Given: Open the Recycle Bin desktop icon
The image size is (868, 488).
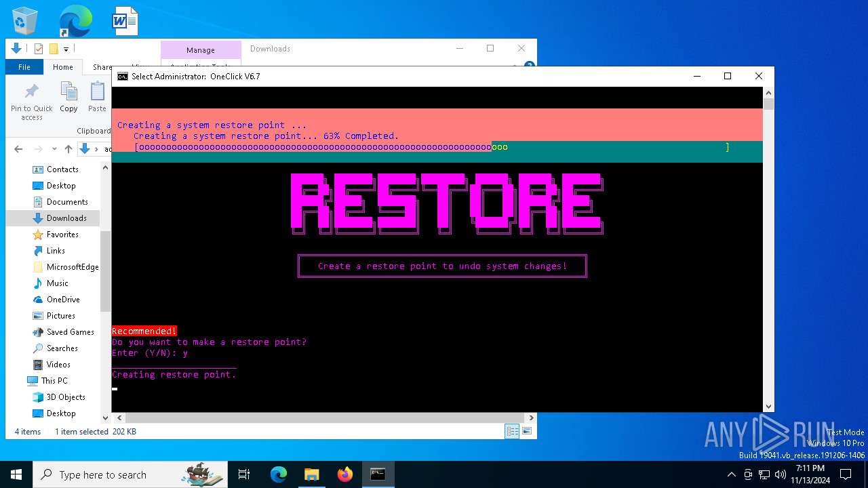Looking at the screenshot, I should click(25, 20).
